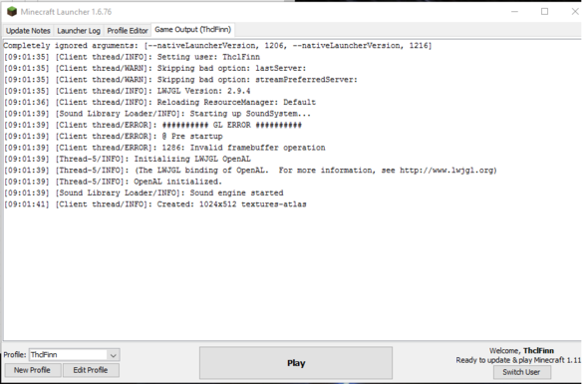Click the http://www.lwjgl.org URL text
588x384 pixels.
pyautogui.click(x=446, y=171)
